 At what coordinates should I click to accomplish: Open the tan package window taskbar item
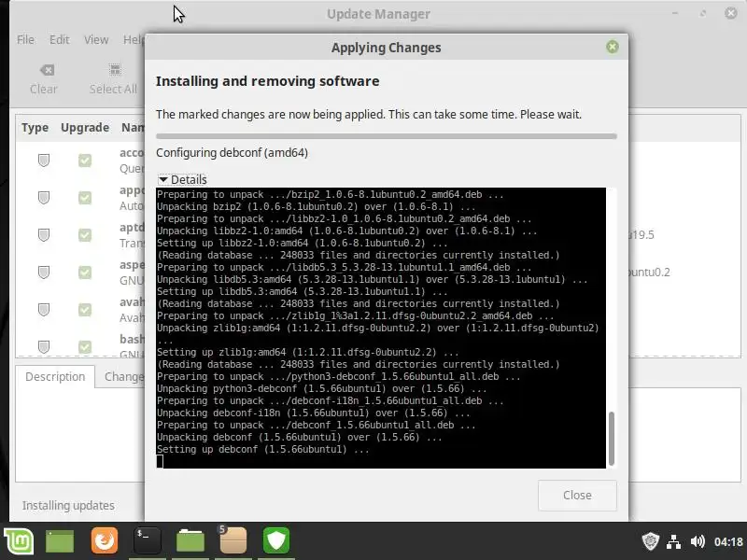(233, 540)
